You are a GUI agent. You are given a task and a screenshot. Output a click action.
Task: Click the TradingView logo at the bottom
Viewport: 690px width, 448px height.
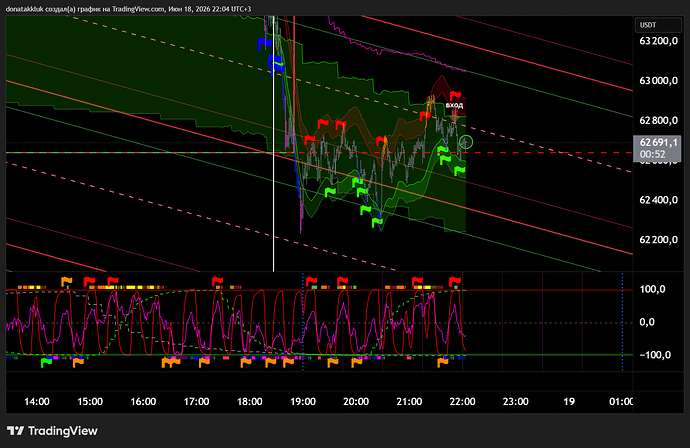[x=52, y=431]
